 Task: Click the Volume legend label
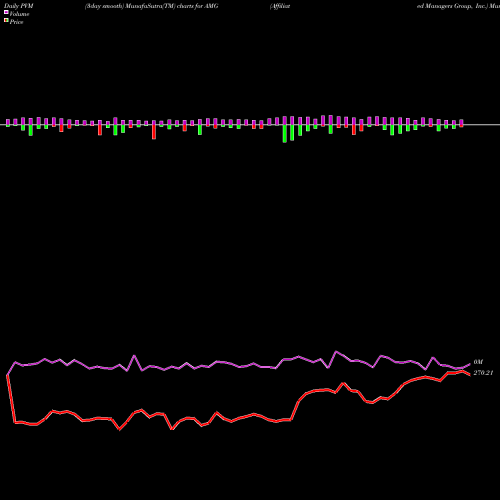pyautogui.click(x=19, y=14)
